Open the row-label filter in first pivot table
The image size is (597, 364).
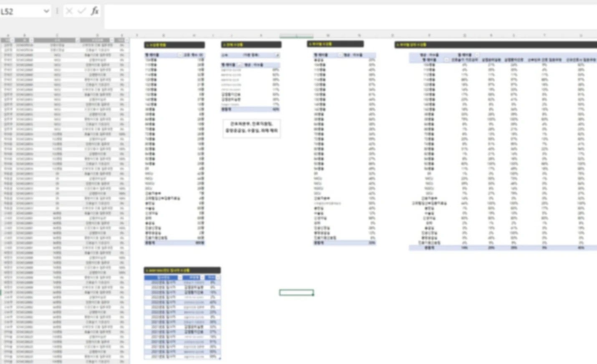click(x=180, y=55)
